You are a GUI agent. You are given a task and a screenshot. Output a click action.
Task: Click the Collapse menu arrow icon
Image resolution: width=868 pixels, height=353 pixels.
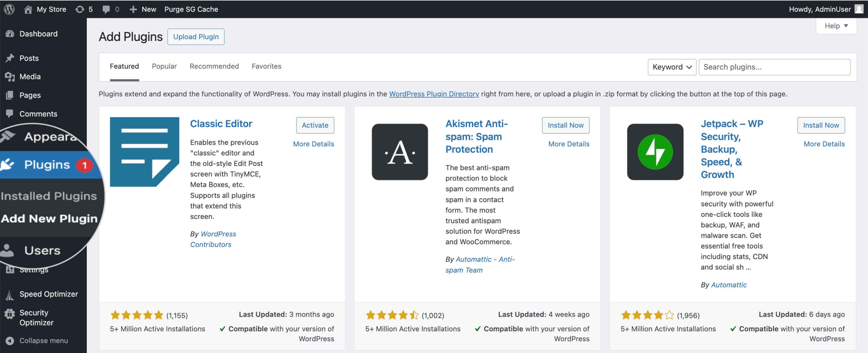pyautogui.click(x=10, y=340)
